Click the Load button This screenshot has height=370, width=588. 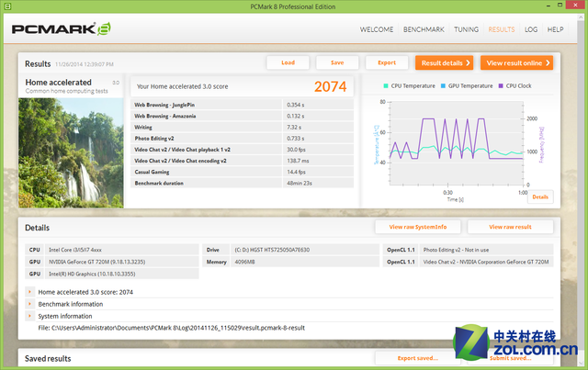pos(288,62)
